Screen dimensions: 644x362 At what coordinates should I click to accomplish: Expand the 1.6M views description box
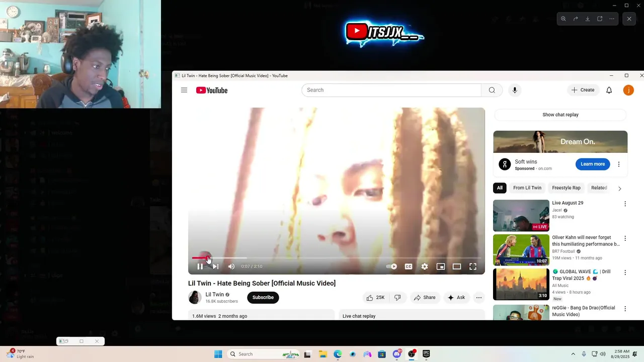click(261, 315)
